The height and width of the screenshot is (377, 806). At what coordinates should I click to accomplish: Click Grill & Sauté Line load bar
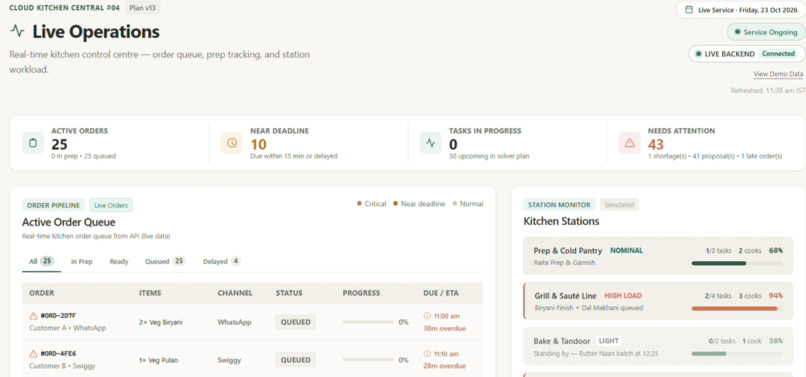tap(737, 308)
